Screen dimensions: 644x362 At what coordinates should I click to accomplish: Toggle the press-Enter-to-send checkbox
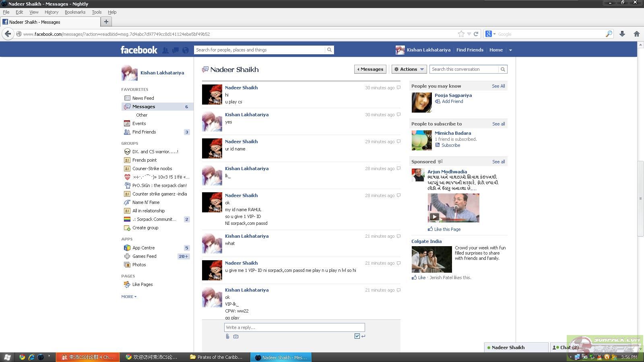pyautogui.click(x=357, y=336)
